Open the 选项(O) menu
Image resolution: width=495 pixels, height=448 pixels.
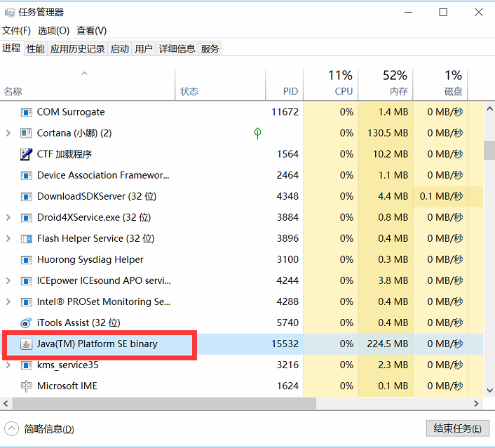click(x=54, y=31)
